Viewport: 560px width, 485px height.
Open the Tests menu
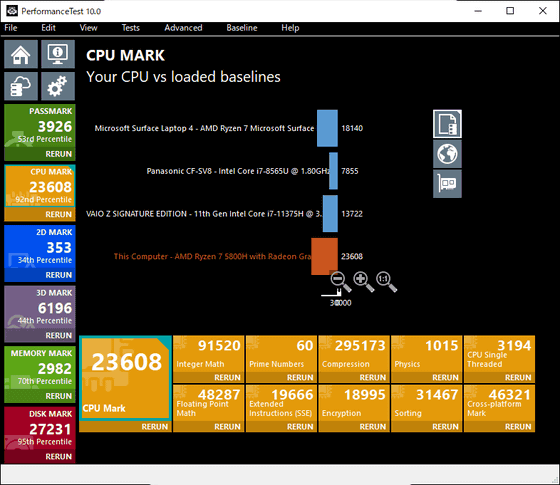click(x=130, y=28)
